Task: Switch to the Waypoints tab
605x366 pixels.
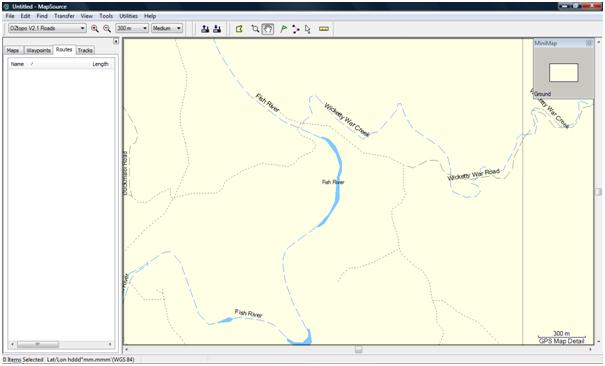Action: point(39,50)
